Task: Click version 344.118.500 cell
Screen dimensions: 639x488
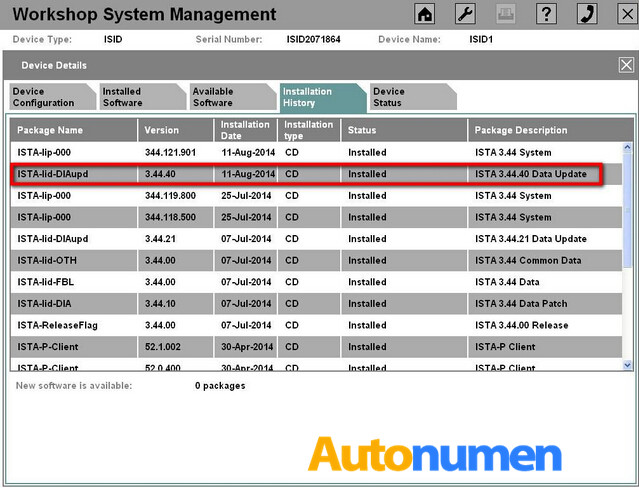Action: pos(170,217)
